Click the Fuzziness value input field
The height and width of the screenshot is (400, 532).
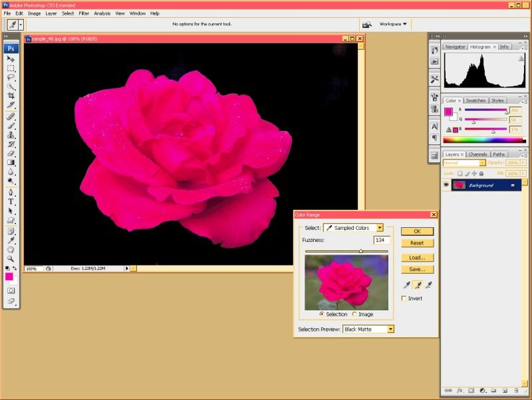point(381,240)
